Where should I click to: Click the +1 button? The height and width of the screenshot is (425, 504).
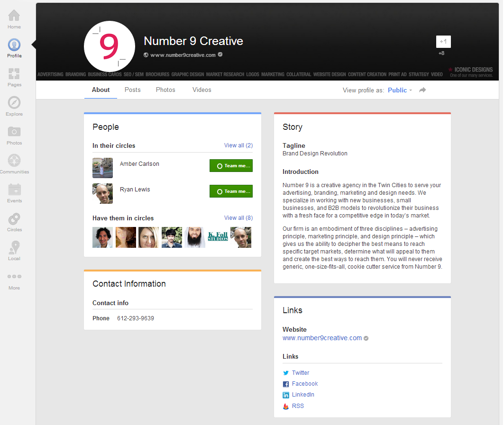coord(443,41)
